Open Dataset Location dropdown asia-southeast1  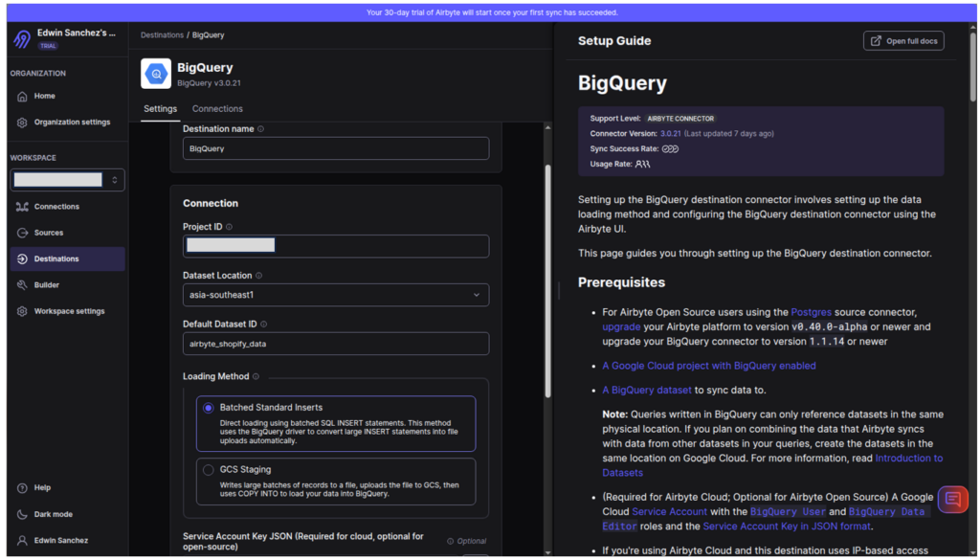tap(336, 295)
